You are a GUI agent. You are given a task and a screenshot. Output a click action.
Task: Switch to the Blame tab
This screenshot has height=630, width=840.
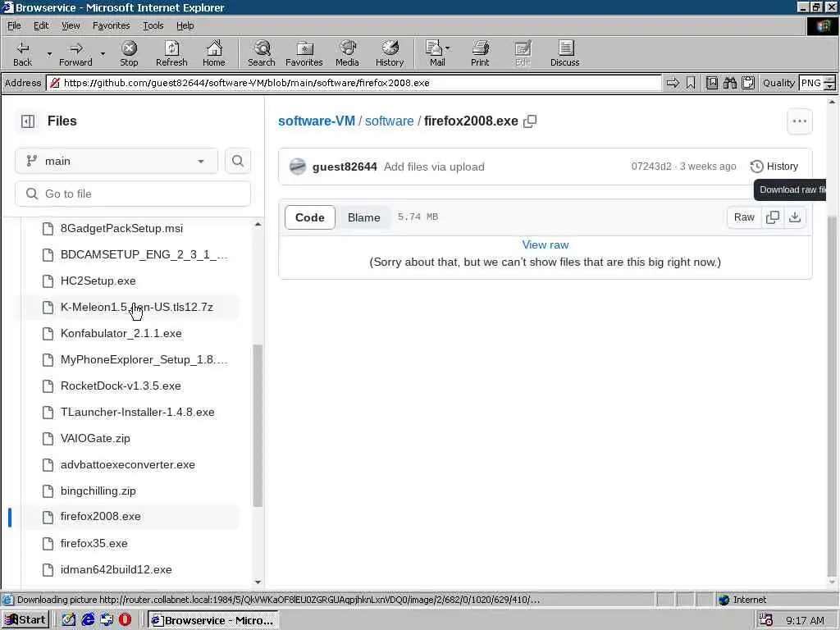point(363,217)
